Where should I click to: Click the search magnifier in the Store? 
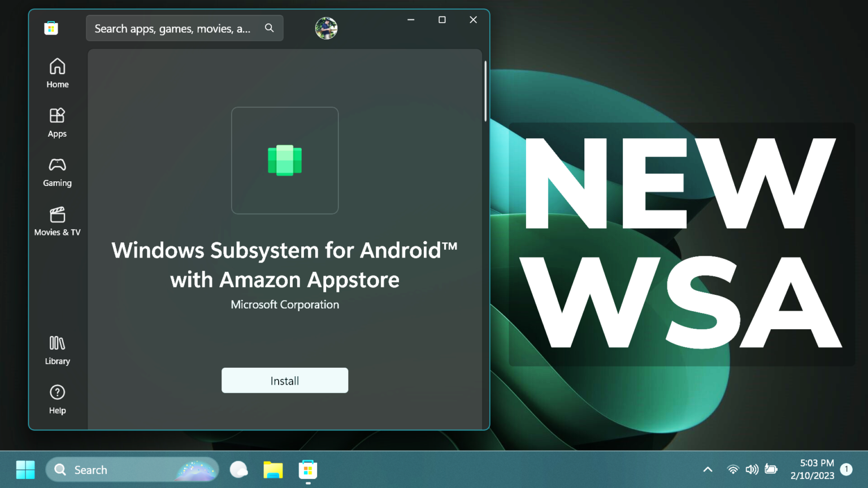pos(270,28)
